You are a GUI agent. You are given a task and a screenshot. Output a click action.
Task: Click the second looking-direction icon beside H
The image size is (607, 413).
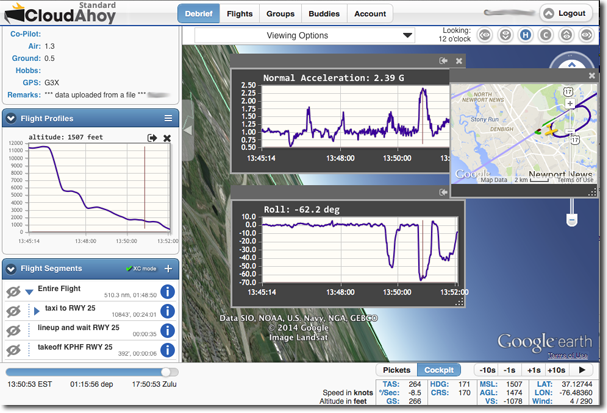pos(505,35)
